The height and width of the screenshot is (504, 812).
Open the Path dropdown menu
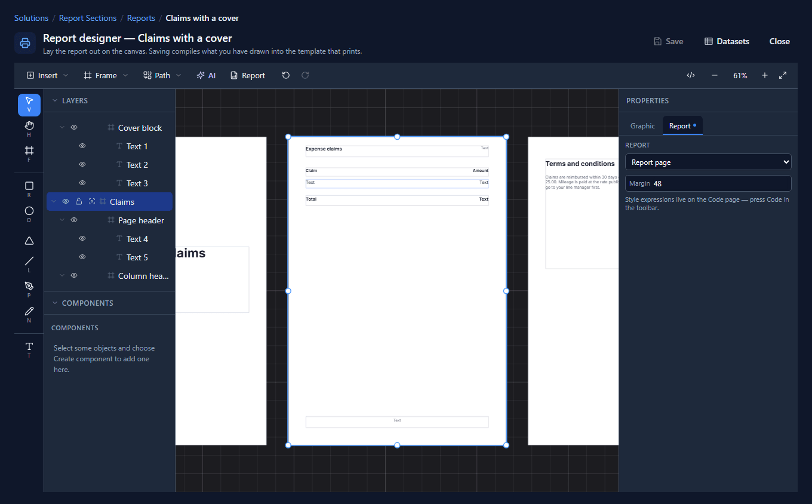click(162, 75)
